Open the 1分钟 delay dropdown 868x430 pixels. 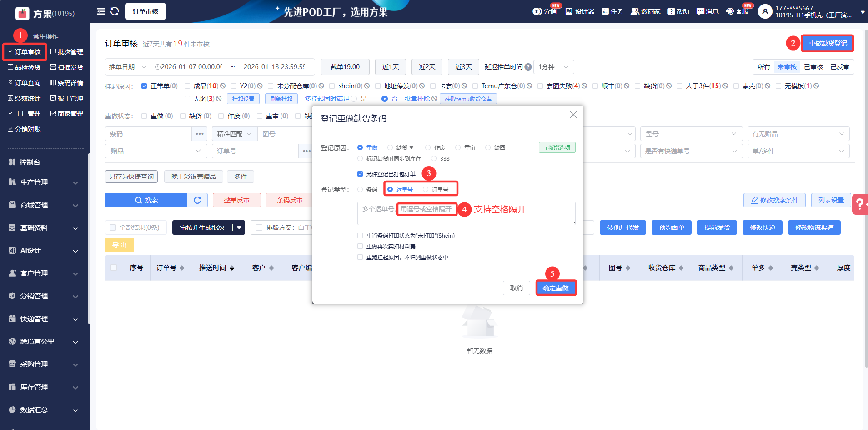553,67
